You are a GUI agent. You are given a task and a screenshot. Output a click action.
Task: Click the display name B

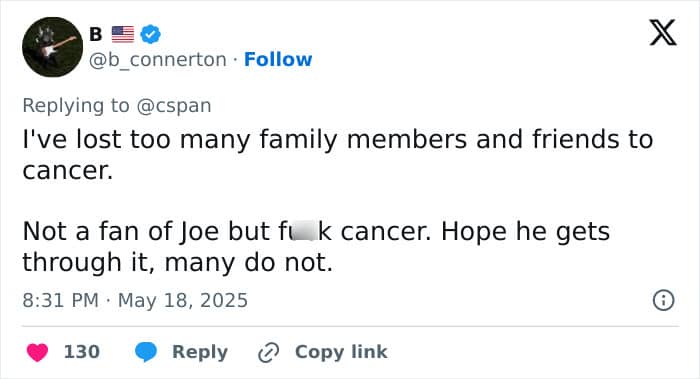96,34
